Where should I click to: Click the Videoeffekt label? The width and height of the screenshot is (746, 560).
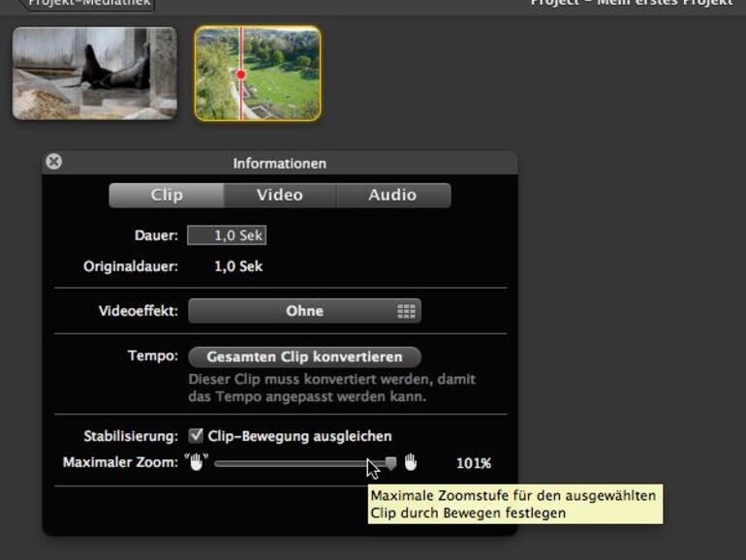point(139,311)
